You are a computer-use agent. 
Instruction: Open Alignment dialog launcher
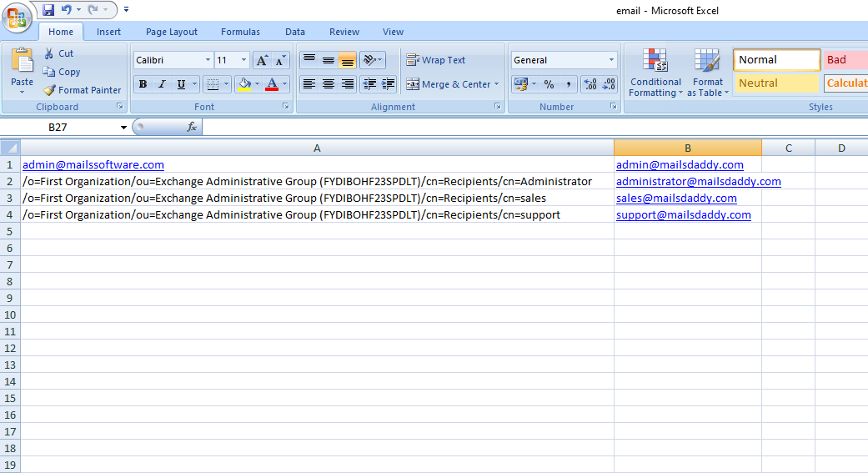click(497, 106)
